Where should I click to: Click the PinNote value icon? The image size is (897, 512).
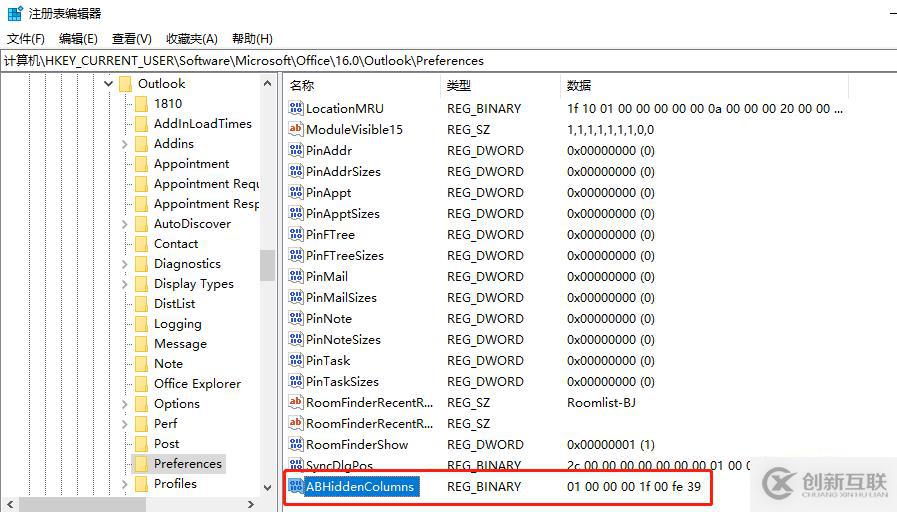tap(296, 318)
